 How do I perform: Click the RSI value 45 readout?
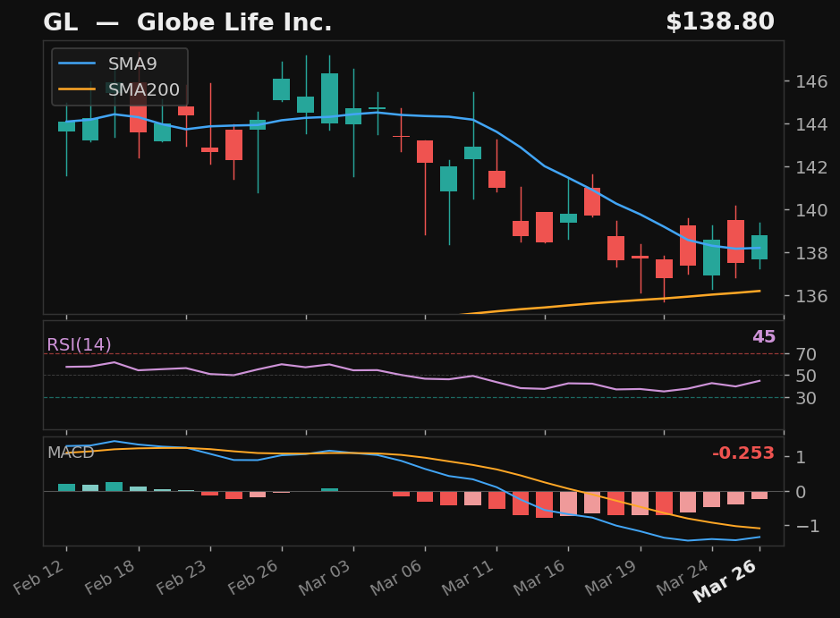(x=763, y=337)
